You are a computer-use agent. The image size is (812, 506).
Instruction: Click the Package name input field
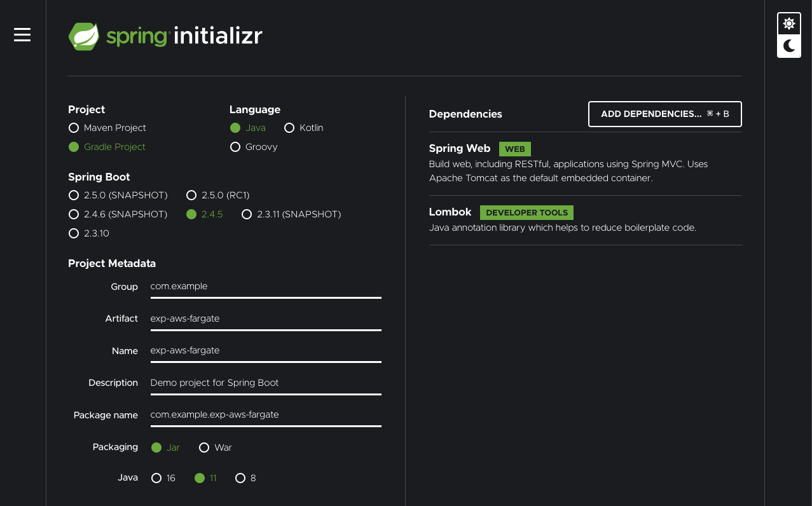266,414
